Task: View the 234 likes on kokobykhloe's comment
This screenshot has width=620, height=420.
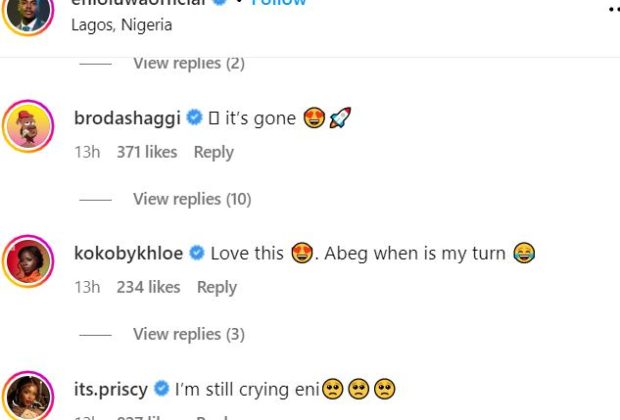Action: click(x=148, y=287)
